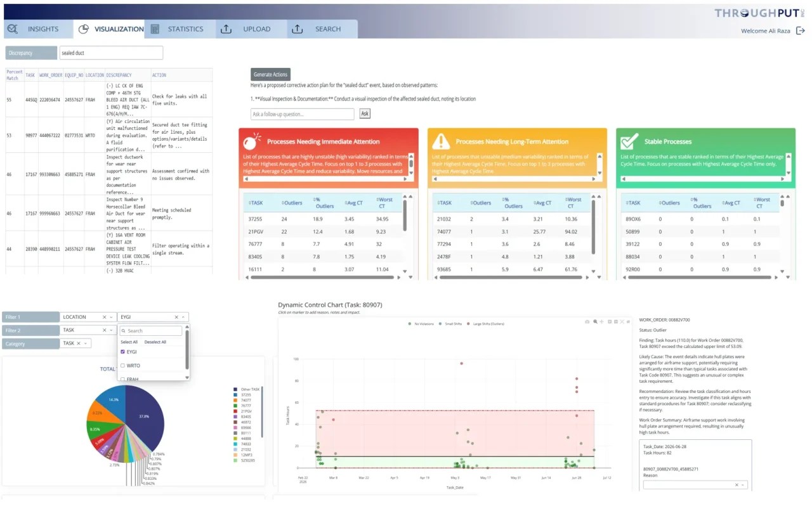Open the Reason dropdown
The height and width of the screenshot is (516, 812).
point(744,485)
